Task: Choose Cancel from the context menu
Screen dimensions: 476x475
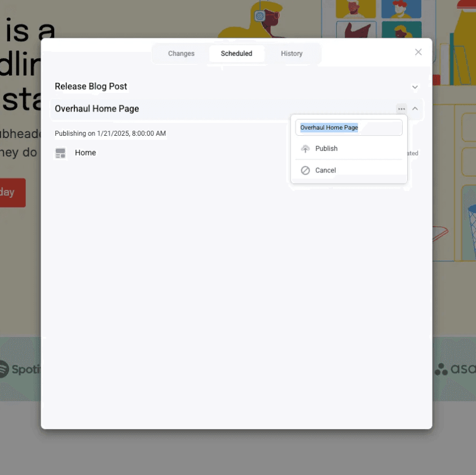Action: (x=325, y=170)
